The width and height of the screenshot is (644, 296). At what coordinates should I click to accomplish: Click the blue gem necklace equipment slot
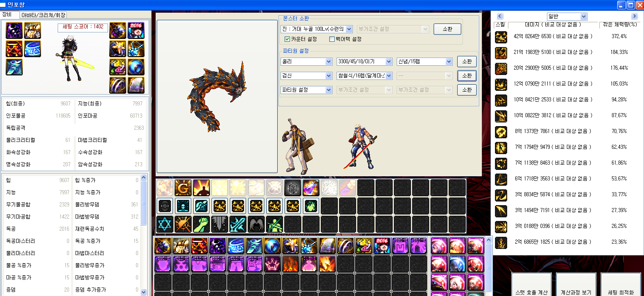(136, 49)
